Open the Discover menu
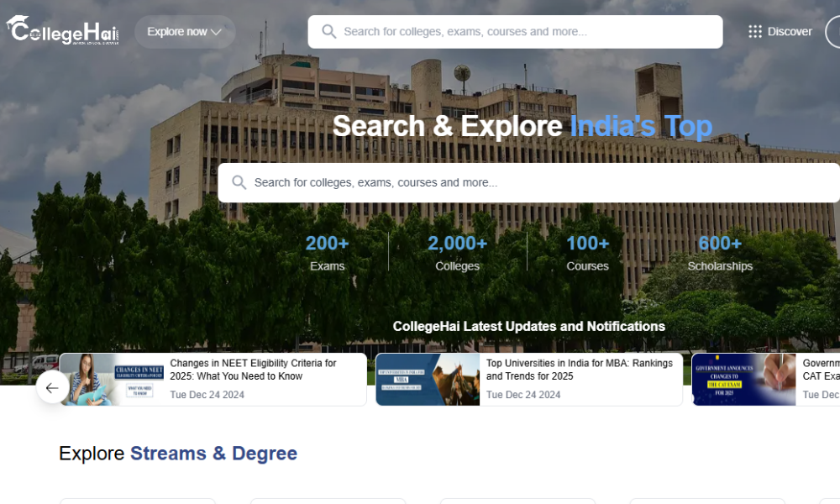Image resolution: width=840 pixels, height=504 pixels. (x=780, y=32)
